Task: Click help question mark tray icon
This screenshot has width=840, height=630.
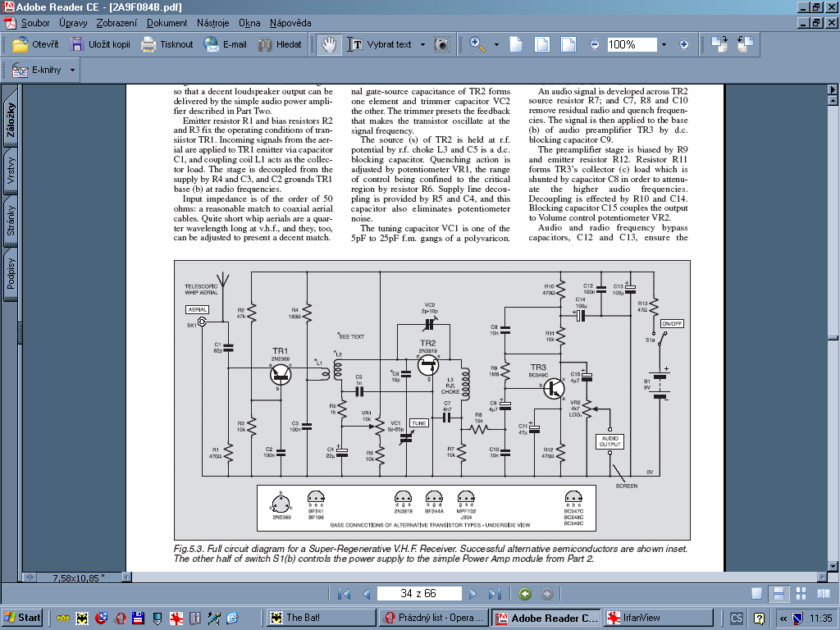Action: pos(759,619)
